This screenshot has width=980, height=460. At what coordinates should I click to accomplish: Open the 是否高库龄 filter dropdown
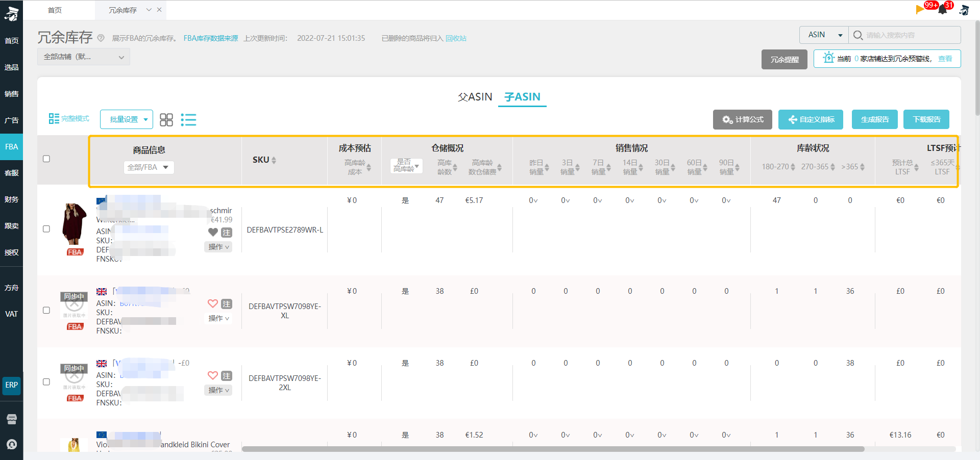[x=407, y=165]
